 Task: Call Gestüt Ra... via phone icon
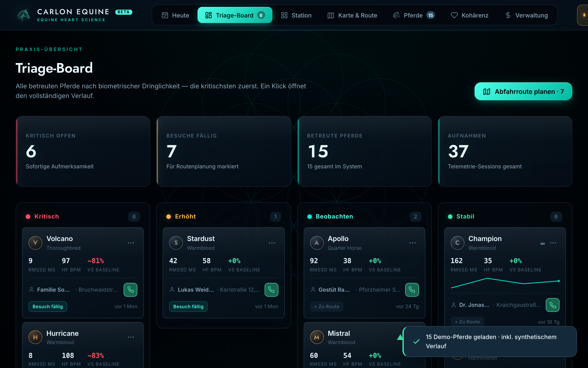pos(412,290)
